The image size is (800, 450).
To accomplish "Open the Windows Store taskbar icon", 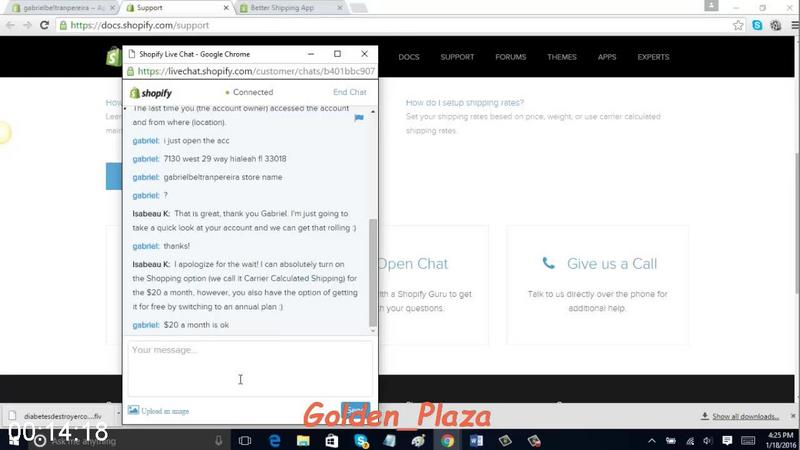I will (x=332, y=440).
